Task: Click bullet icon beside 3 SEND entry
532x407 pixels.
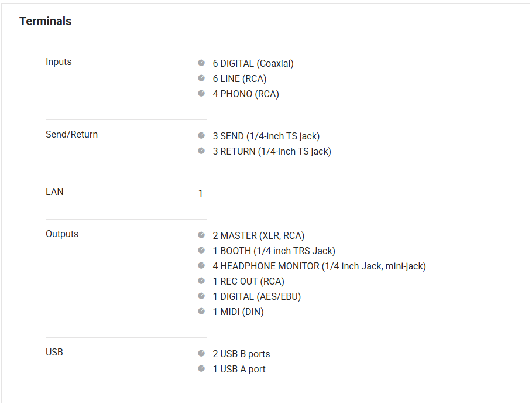Action: (x=201, y=135)
